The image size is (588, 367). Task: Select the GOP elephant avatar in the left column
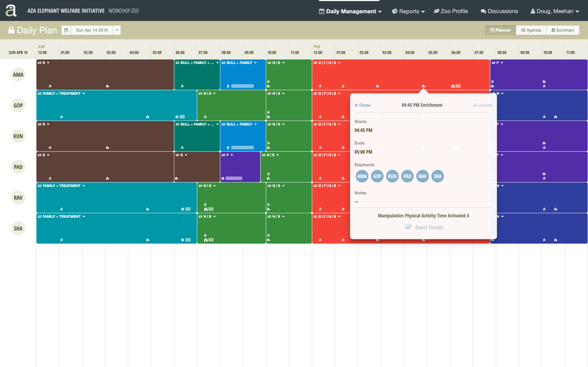click(18, 105)
